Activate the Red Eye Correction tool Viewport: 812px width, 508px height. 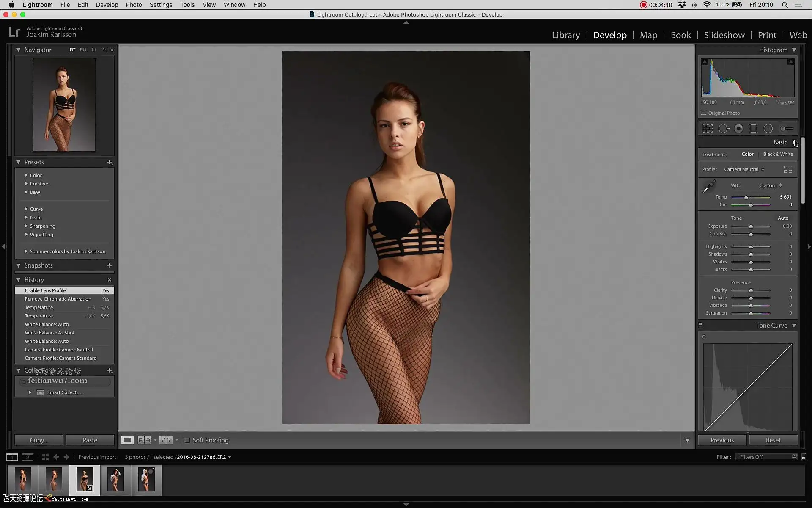(738, 129)
